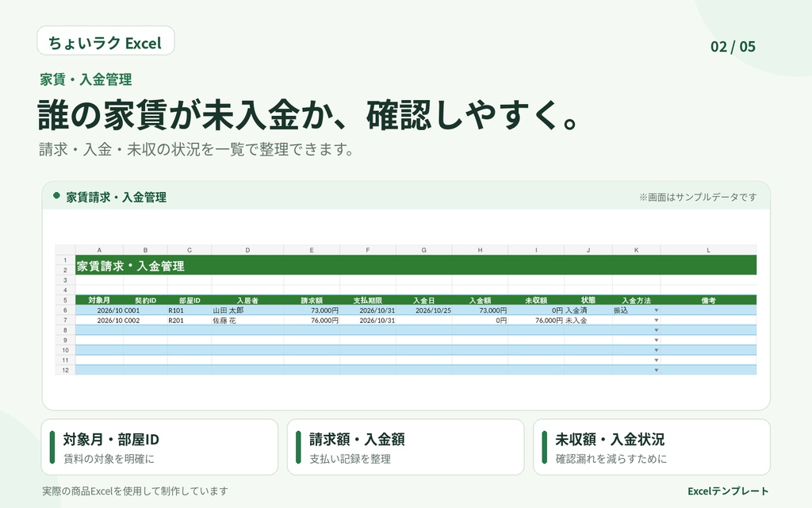Image resolution: width=812 pixels, height=508 pixels.
Task: Select row 6 number header
Action: pyautogui.click(x=65, y=310)
